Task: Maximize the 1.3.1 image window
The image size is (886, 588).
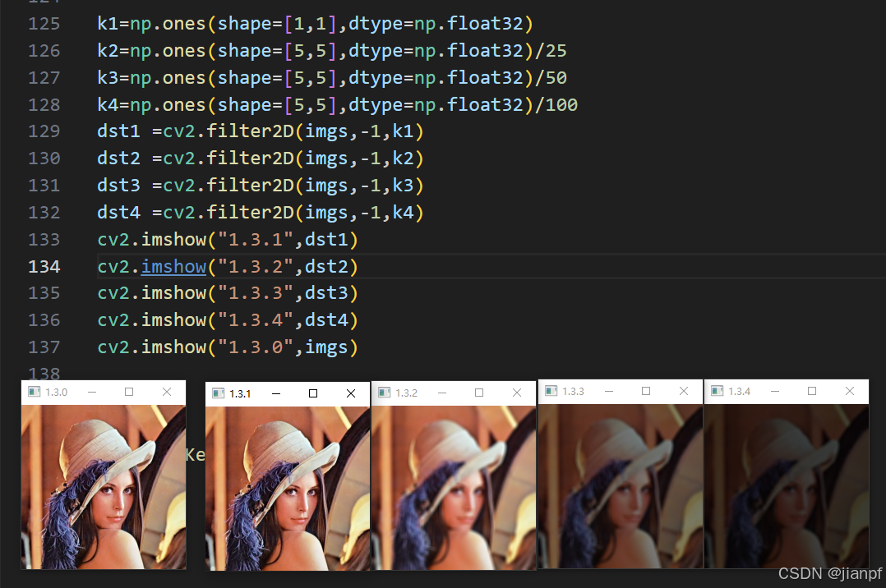Action: tap(313, 393)
